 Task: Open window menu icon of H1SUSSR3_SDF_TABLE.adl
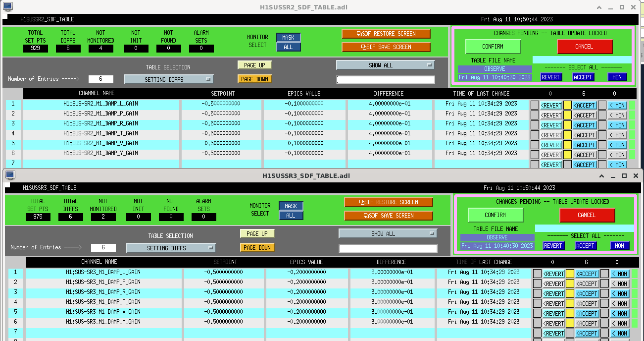tap(10, 175)
